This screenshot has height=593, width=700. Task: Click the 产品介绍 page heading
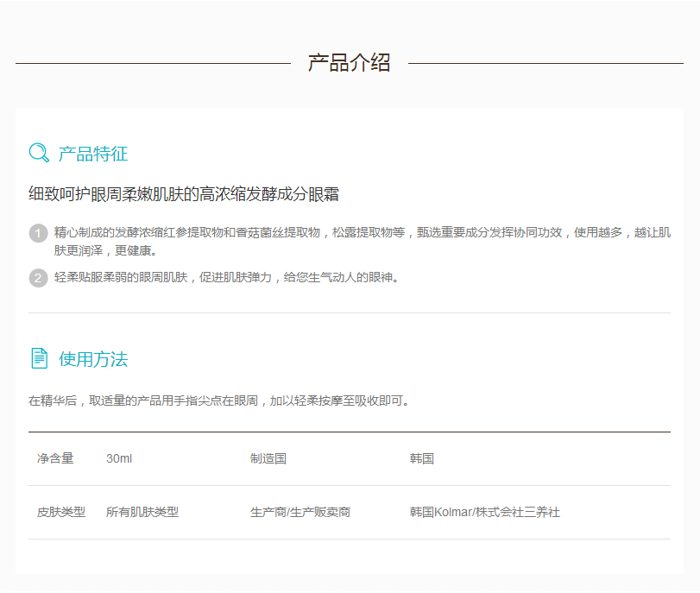coord(349,63)
